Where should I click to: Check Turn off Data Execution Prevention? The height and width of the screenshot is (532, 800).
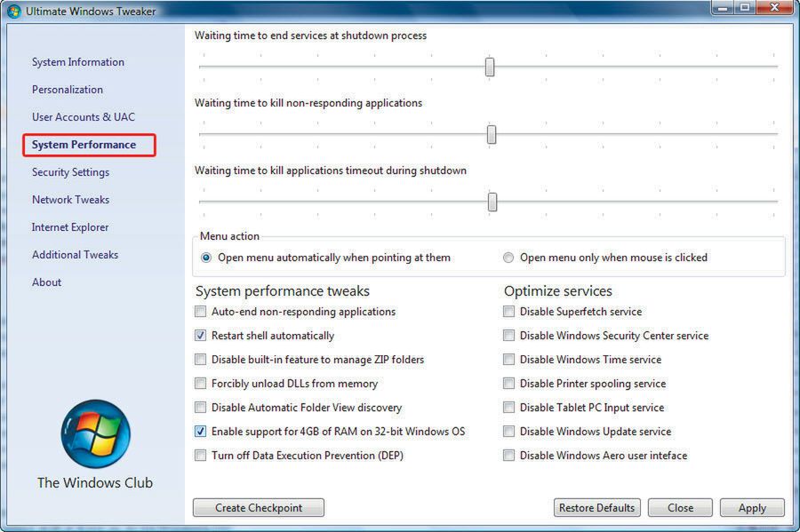pyautogui.click(x=201, y=455)
